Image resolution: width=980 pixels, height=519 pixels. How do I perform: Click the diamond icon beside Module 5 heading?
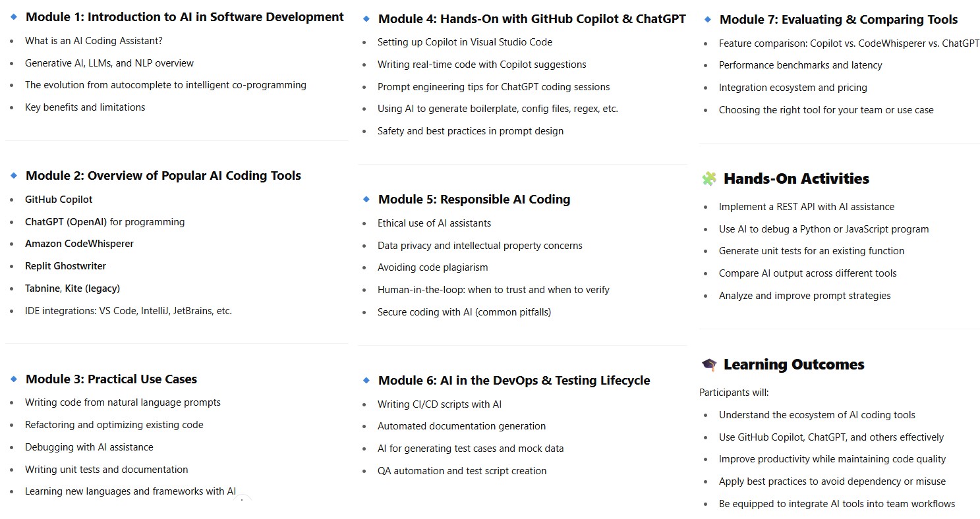(x=366, y=200)
